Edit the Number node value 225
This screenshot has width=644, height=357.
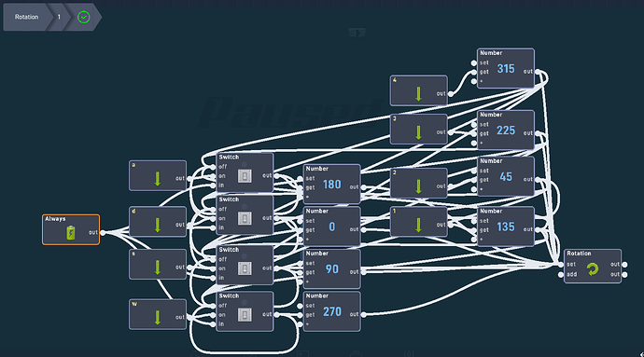coord(506,130)
